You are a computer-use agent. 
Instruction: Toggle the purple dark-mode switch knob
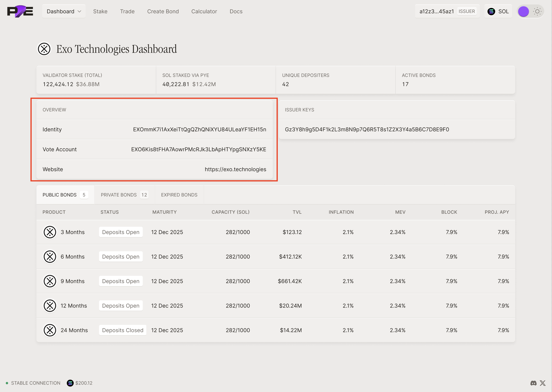524,11
